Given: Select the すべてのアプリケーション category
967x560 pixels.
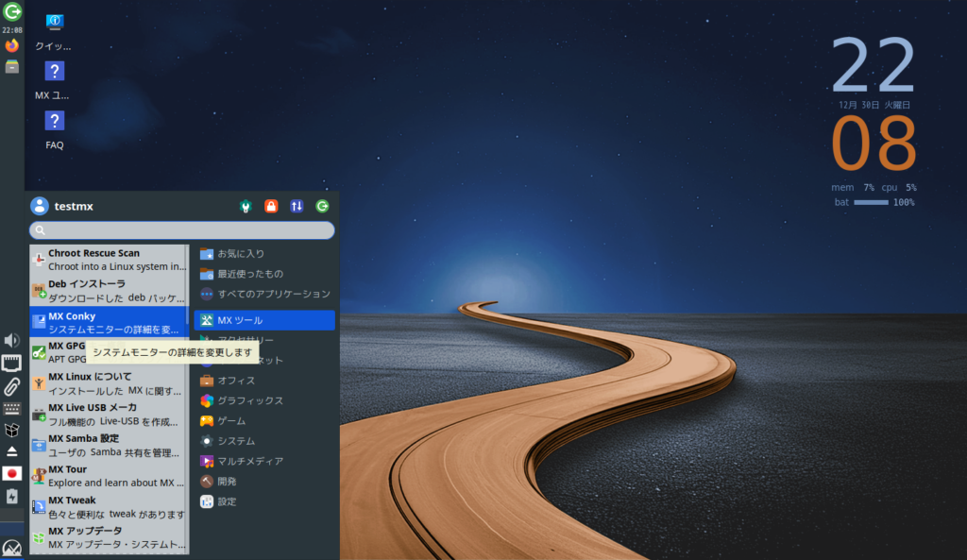Looking at the screenshot, I should [x=264, y=294].
